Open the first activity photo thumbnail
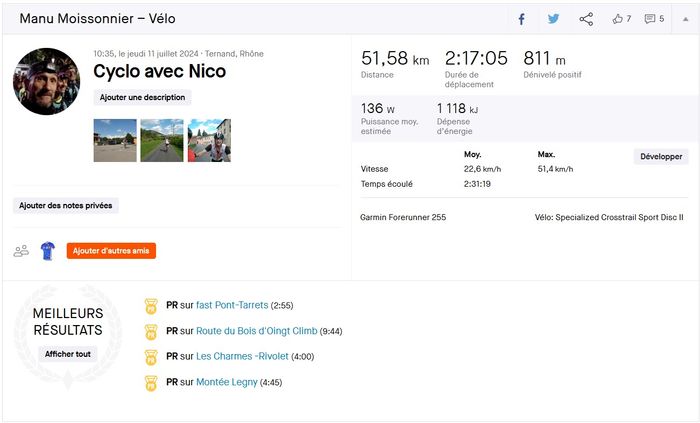700x423 pixels. pyautogui.click(x=114, y=140)
